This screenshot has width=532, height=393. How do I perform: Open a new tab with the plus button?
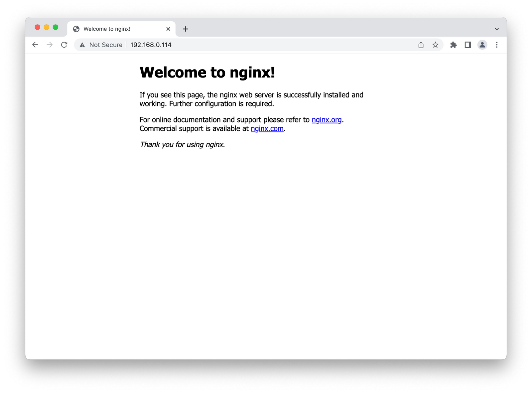[186, 29]
